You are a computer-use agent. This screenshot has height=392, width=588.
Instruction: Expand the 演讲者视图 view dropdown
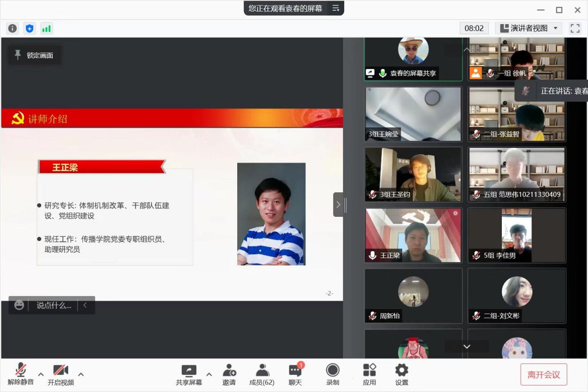529,28
